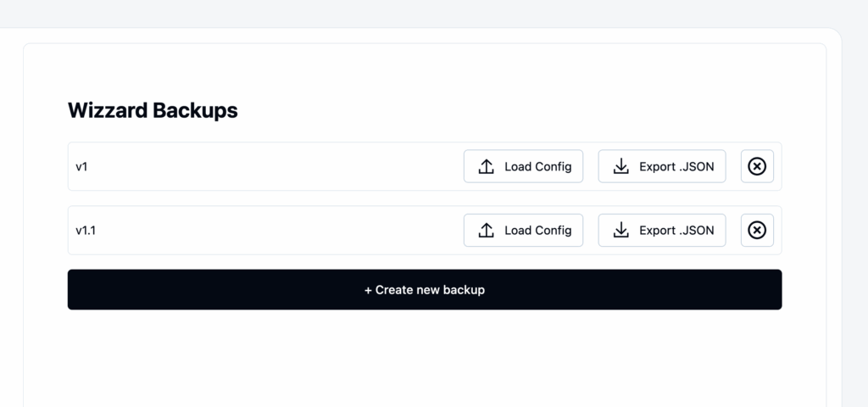868x407 pixels.
Task: Click the upload arrow icon for backup v1
Action: (x=487, y=166)
